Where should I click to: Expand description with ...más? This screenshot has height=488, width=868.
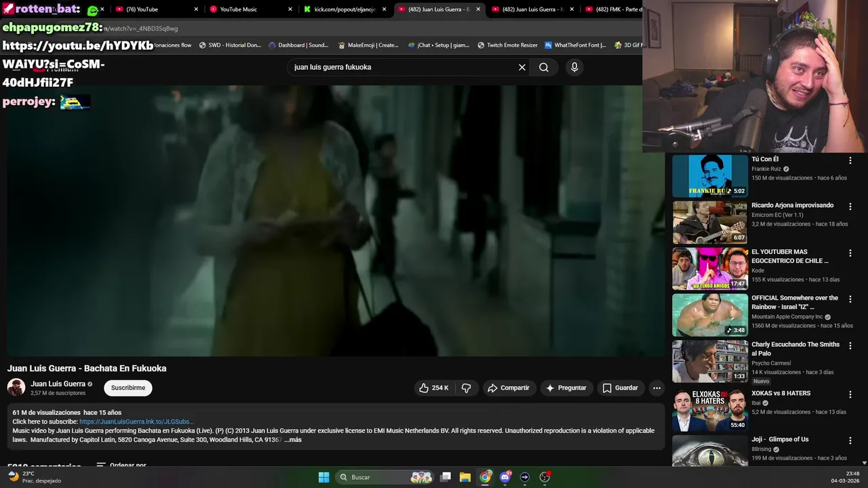[x=293, y=440]
